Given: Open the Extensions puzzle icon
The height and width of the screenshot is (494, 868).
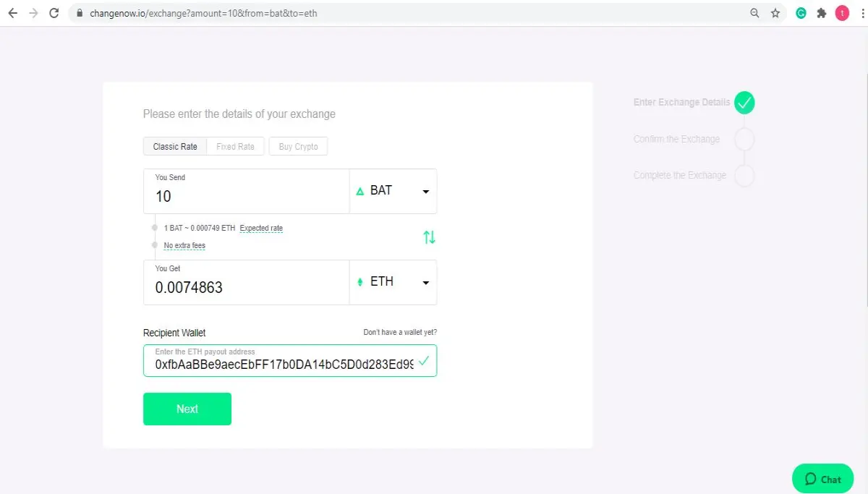Looking at the screenshot, I should click(822, 13).
